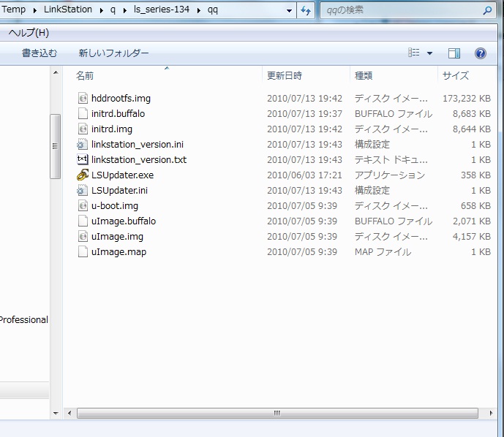Click the search magnifier icon
Screen dimensions: 504x437
tap(487, 10)
